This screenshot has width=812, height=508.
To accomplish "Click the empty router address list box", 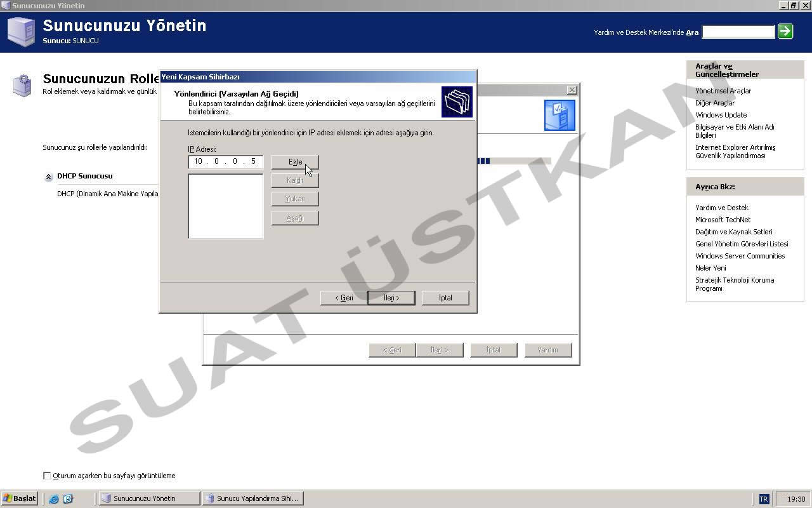I will (226, 206).
